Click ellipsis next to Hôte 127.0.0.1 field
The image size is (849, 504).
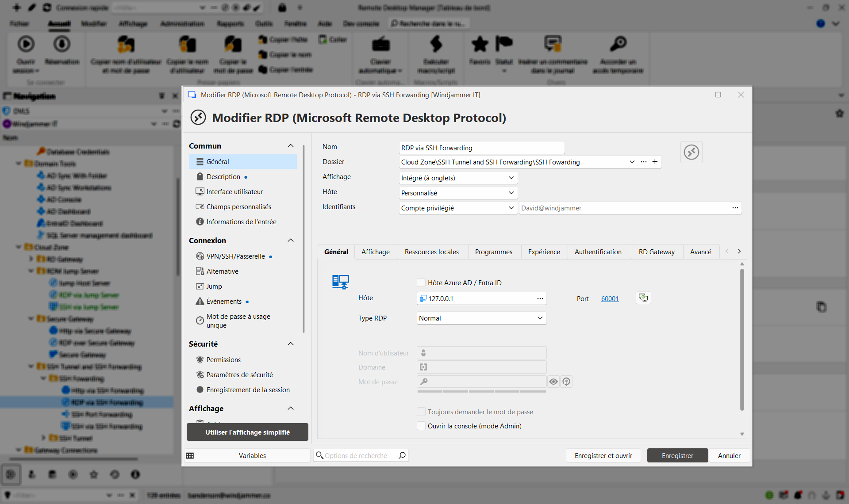click(x=540, y=298)
